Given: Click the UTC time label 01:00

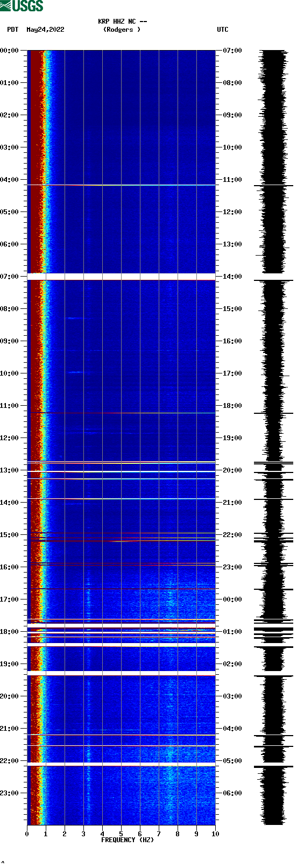Looking at the screenshot, I should click(x=232, y=632).
